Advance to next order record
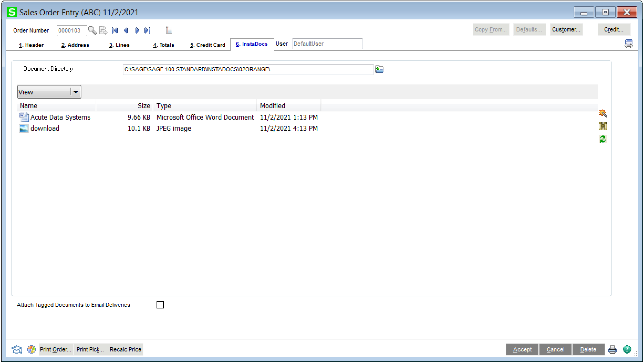This screenshot has height=363, width=644. 137,30
